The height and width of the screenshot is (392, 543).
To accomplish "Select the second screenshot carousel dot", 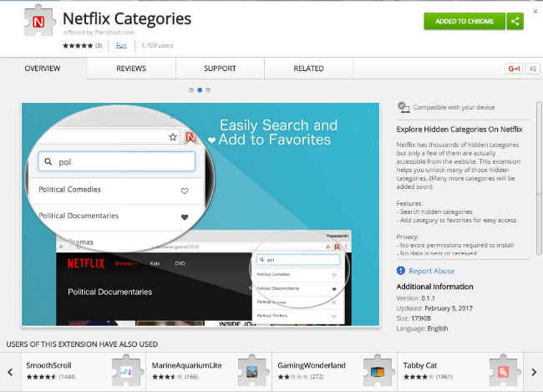I will click(x=200, y=90).
